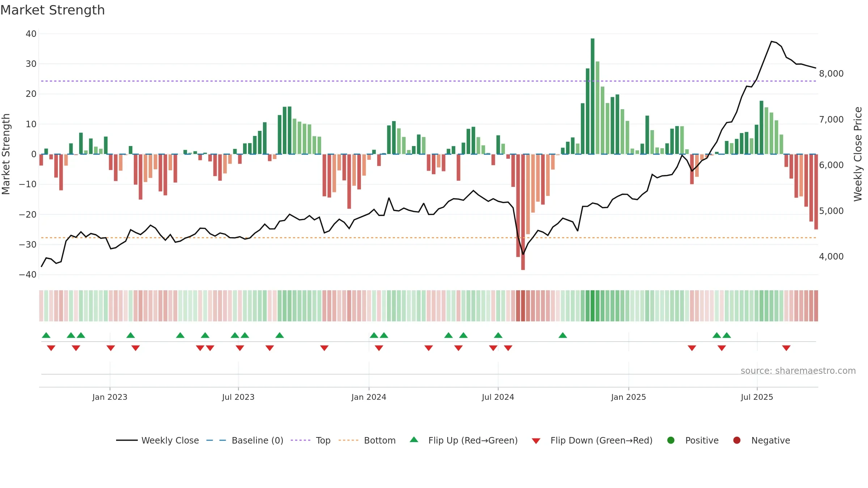Click the 8,000 right axis label
Image resolution: width=868 pixels, height=488 pixels.
pos(831,73)
